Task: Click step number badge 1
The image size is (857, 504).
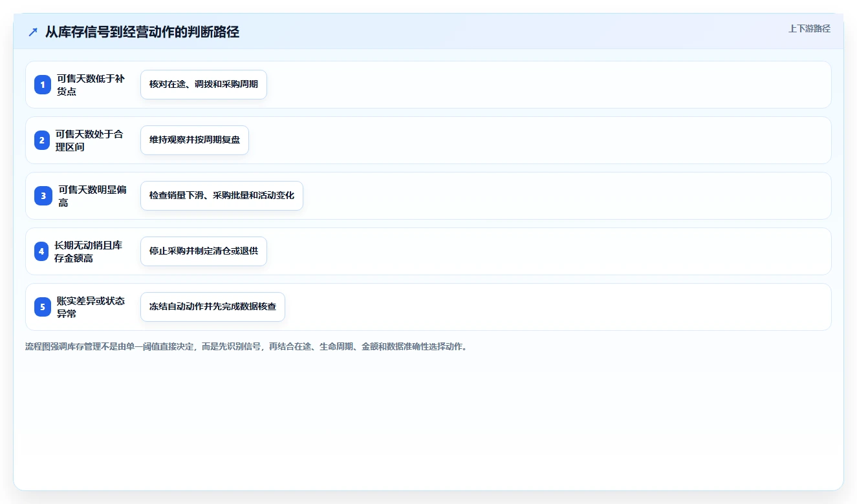Action: click(43, 85)
